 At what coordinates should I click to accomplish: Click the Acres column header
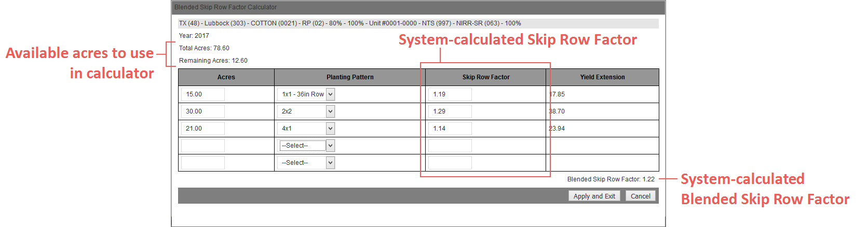226,77
